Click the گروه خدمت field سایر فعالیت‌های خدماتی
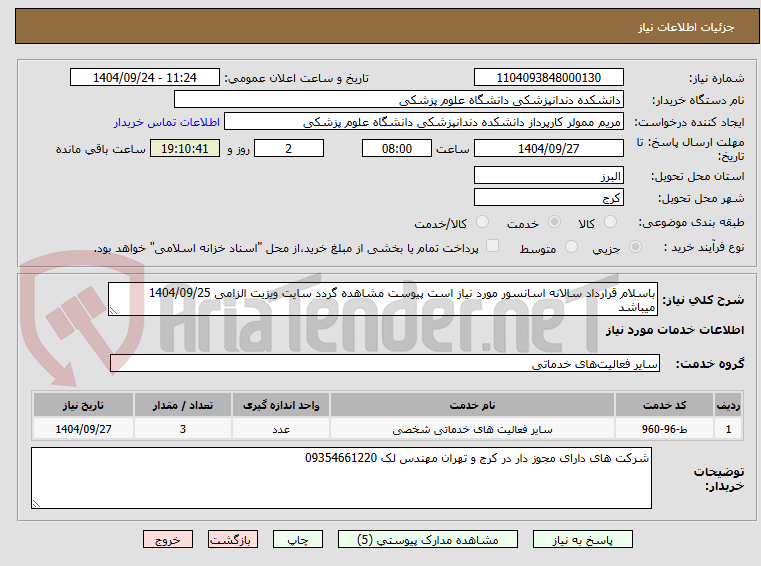Viewport: 761px width, 566px height. (385, 364)
